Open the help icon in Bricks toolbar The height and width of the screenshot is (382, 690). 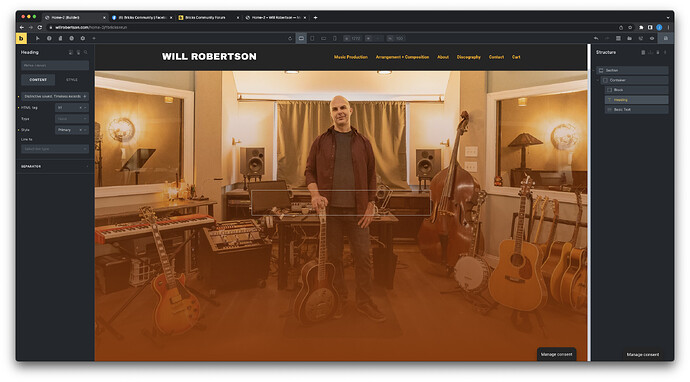49,38
